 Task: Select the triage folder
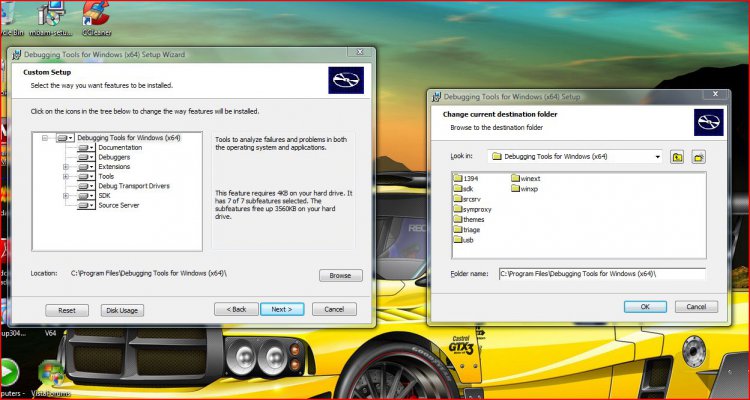click(467, 230)
